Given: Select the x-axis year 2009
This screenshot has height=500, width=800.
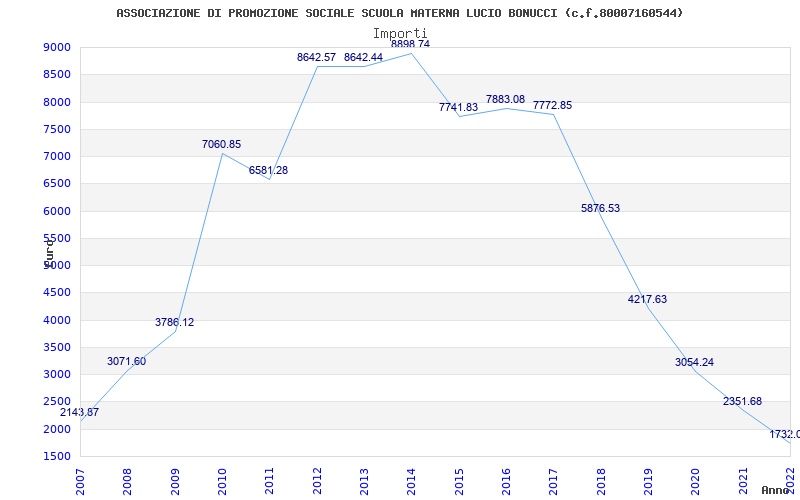Looking at the screenshot, I should [175, 481].
